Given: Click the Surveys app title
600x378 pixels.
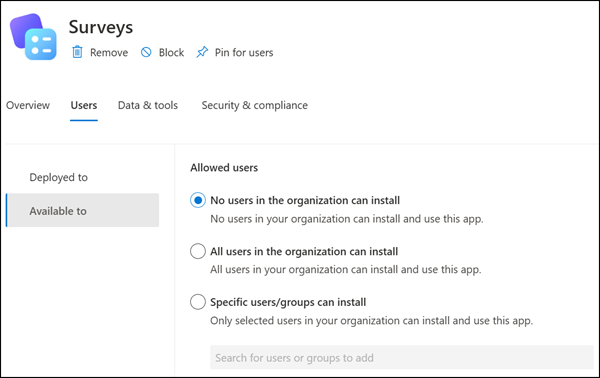Looking at the screenshot, I should (101, 27).
